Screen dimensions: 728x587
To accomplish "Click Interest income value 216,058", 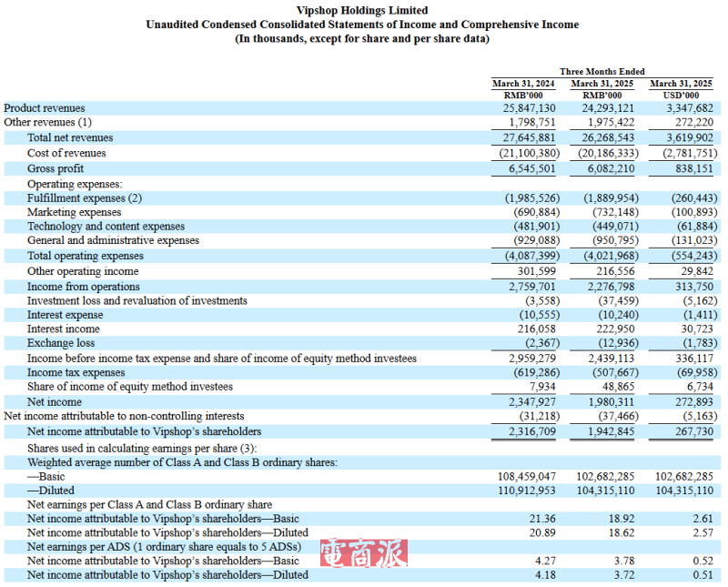I will [x=537, y=329].
